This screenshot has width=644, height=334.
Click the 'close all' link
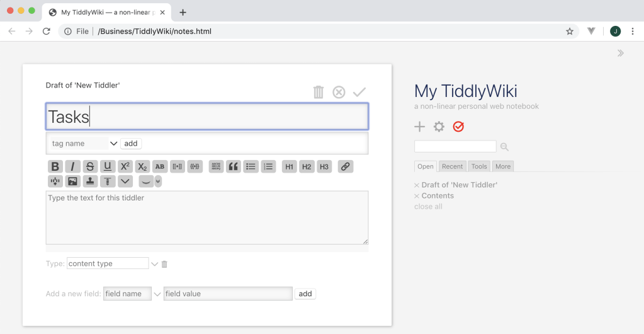tap(428, 207)
